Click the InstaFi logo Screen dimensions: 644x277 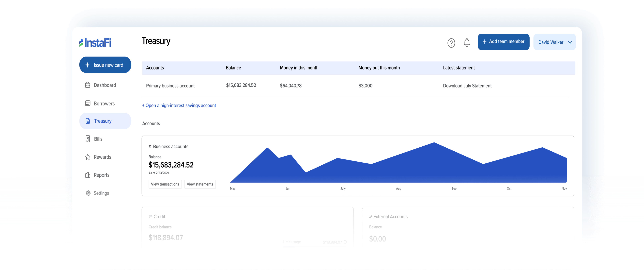click(95, 43)
